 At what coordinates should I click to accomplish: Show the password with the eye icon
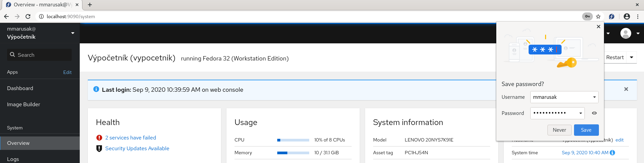pos(594,113)
